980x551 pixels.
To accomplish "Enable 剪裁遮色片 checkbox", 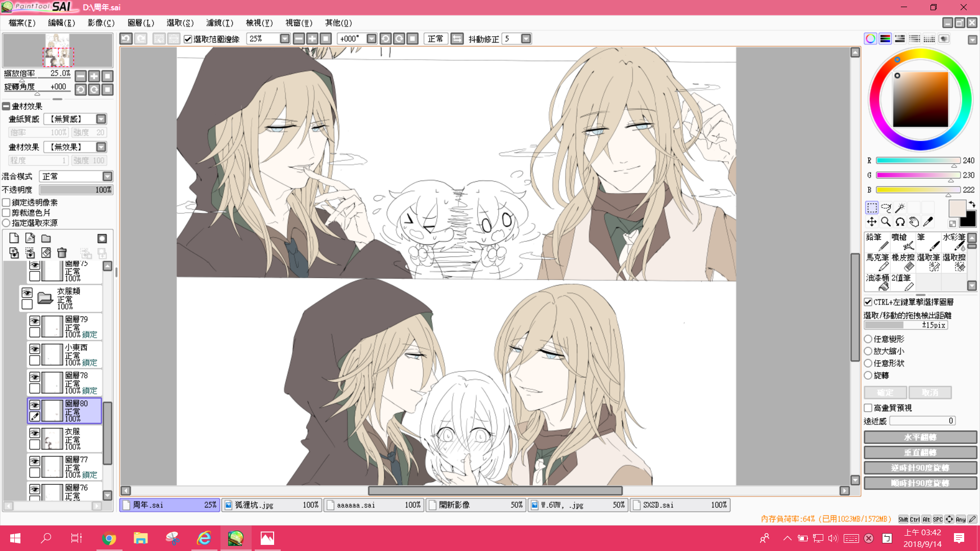I will coord(6,213).
